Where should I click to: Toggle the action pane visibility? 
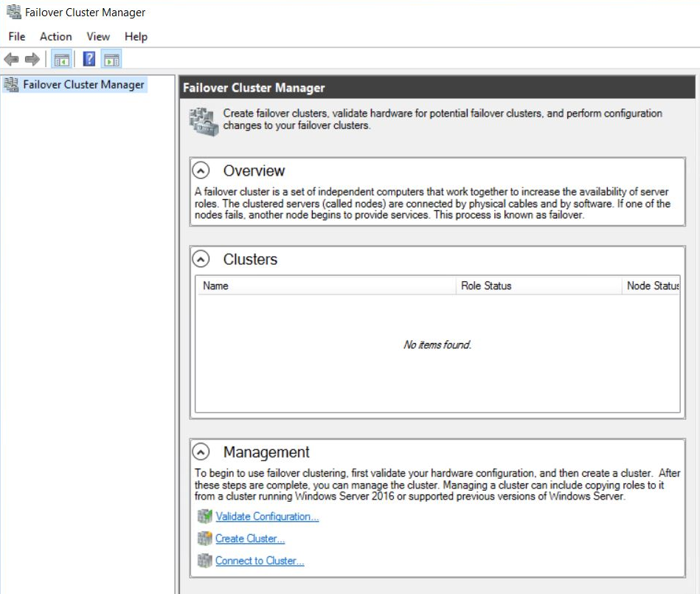113,59
